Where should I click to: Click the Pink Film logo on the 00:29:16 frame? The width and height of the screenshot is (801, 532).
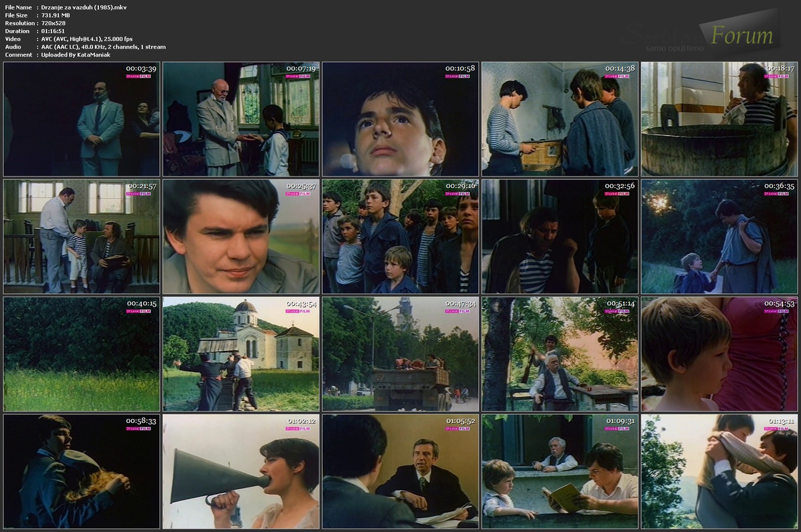[457, 194]
